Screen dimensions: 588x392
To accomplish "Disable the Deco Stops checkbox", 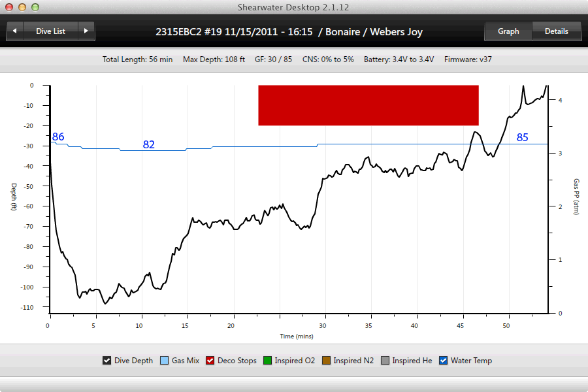I will click(210, 361).
